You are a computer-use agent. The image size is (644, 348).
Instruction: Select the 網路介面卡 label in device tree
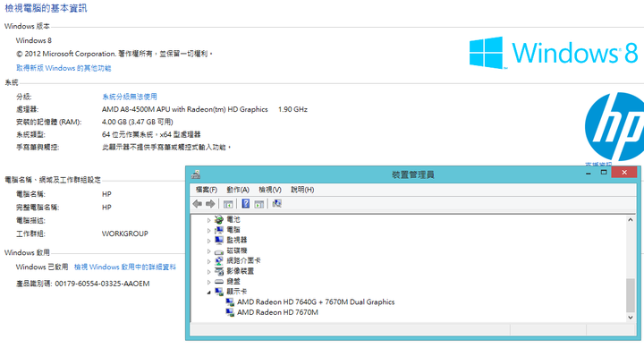click(243, 261)
